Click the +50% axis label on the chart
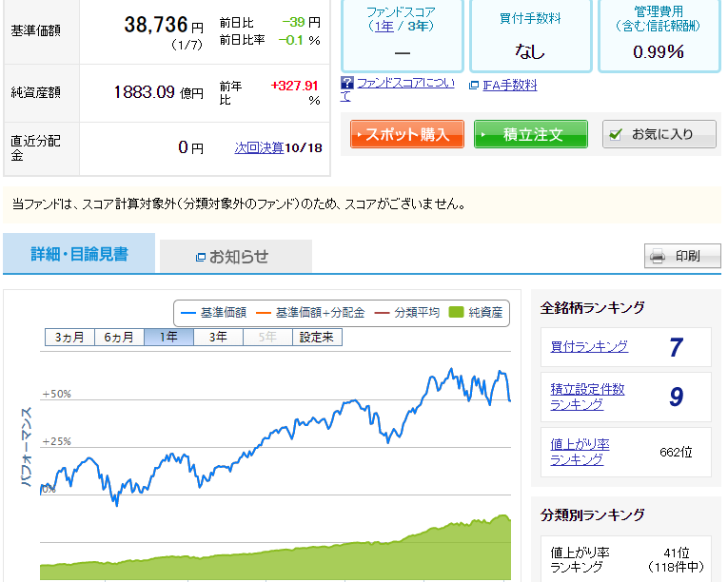This screenshot has width=728, height=582. [57, 394]
